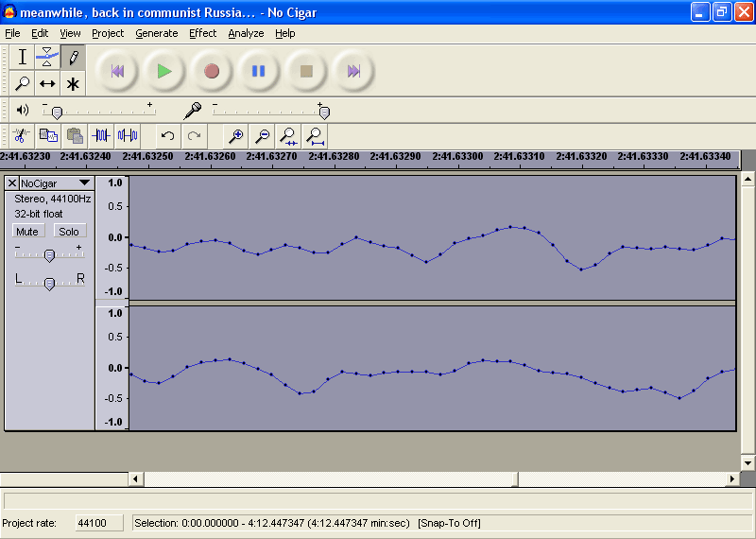This screenshot has height=539, width=756.
Task: Fit project in window icon
Action: click(x=316, y=136)
